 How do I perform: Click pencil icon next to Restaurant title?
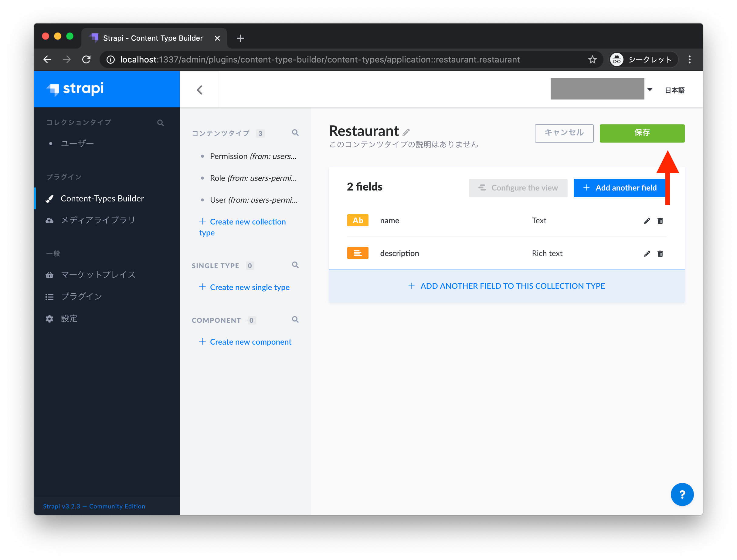click(406, 132)
